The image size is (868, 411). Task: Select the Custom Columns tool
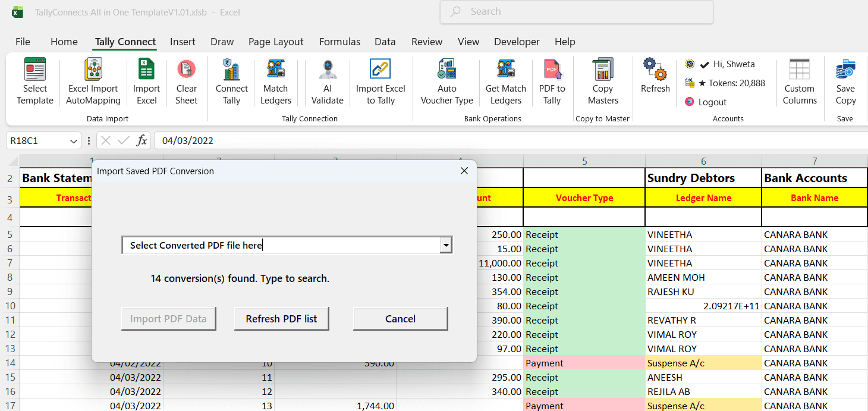pyautogui.click(x=799, y=81)
